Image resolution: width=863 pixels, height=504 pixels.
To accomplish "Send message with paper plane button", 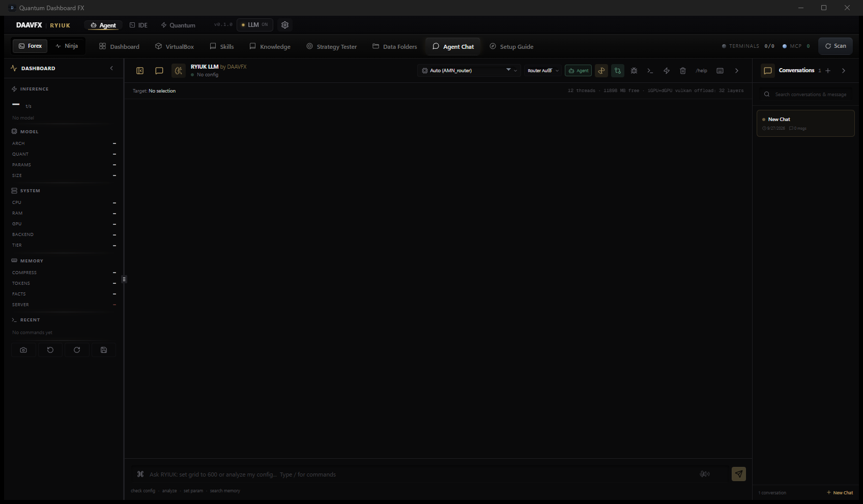I will coord(739,474).
